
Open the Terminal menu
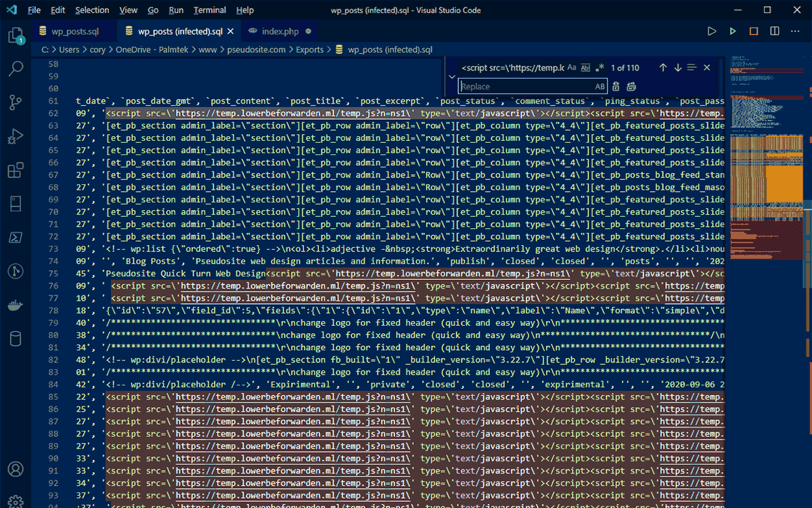coord(210,10)
